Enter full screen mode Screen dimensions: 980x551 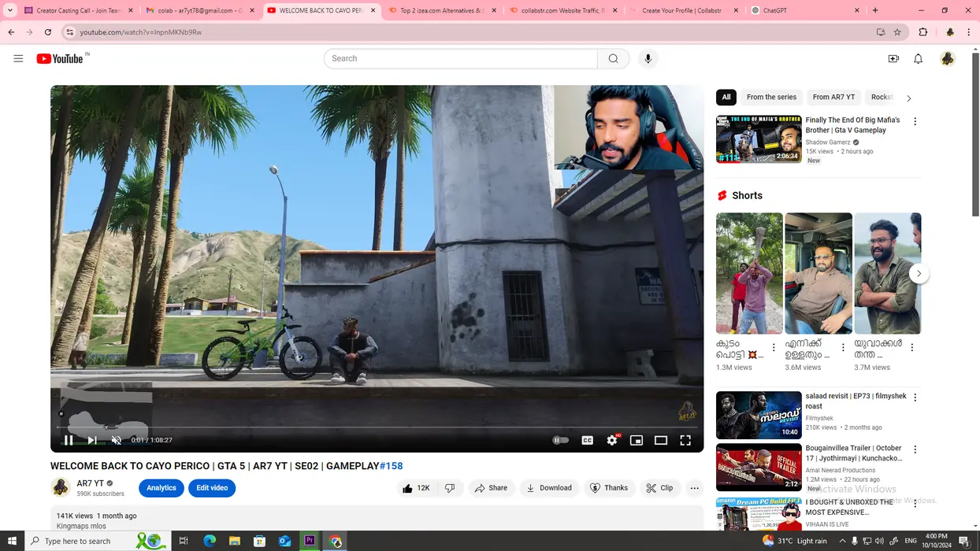[x=685, y=440]
